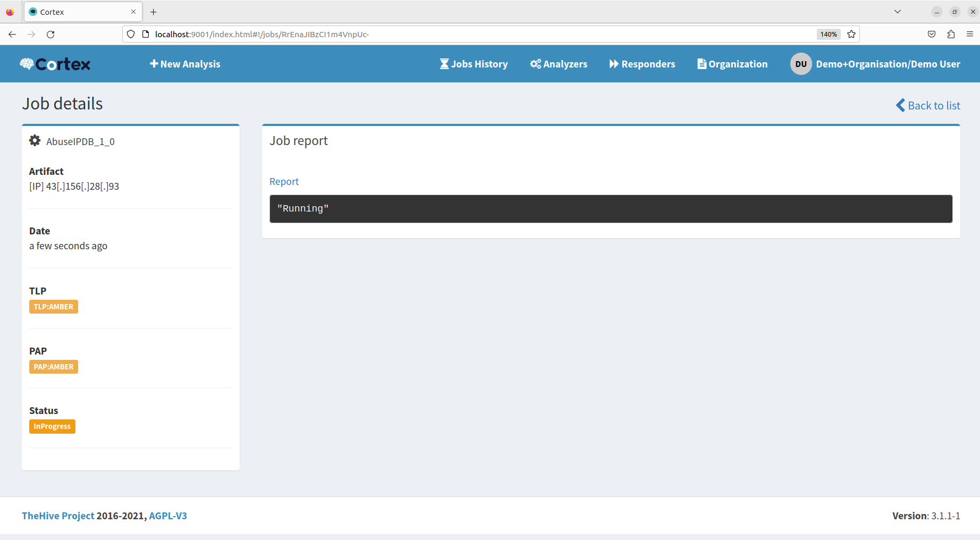Open Organization settings

point(732,64)
